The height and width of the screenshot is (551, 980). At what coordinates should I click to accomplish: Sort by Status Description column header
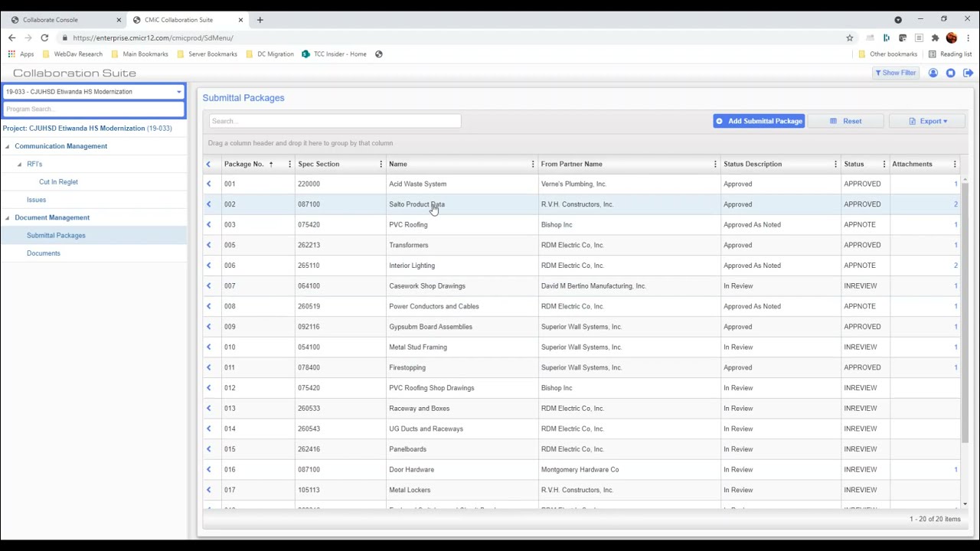tap(753, 164)
